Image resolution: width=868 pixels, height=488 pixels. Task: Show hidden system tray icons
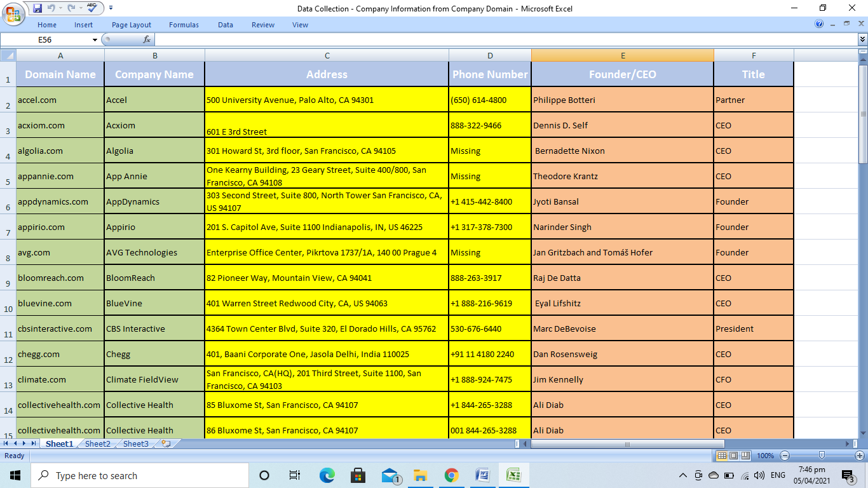click(x=683, y=475)
